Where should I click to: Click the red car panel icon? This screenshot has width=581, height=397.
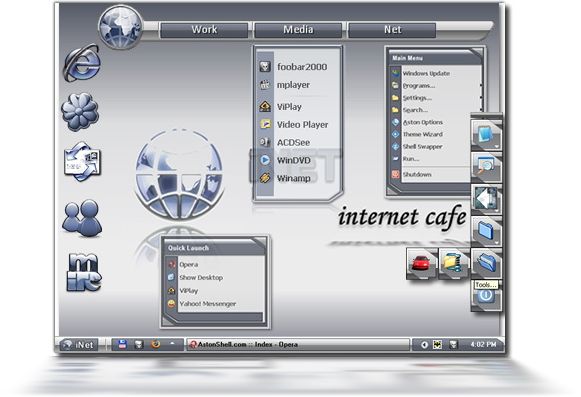point(422,263)
